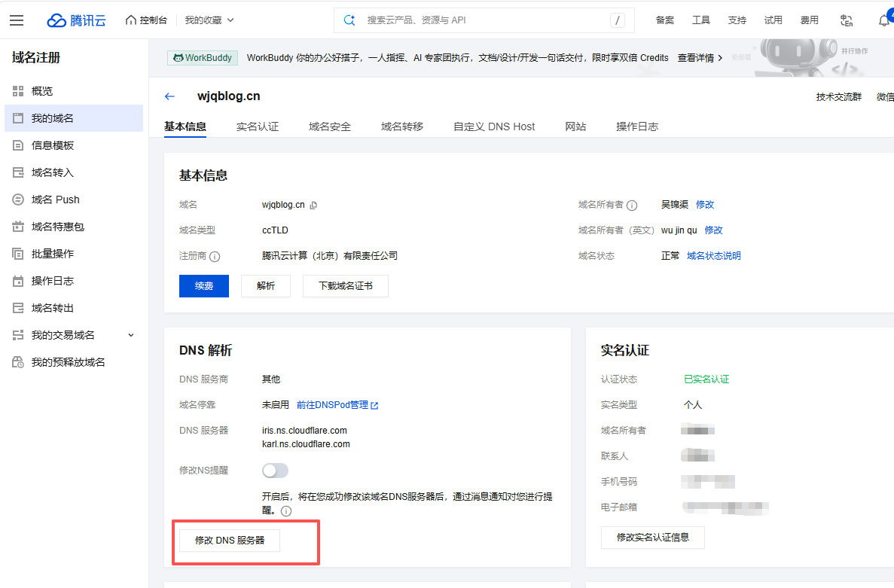Click the 解析 button
This screenshot has width=894, height=588.
(266, 286)
